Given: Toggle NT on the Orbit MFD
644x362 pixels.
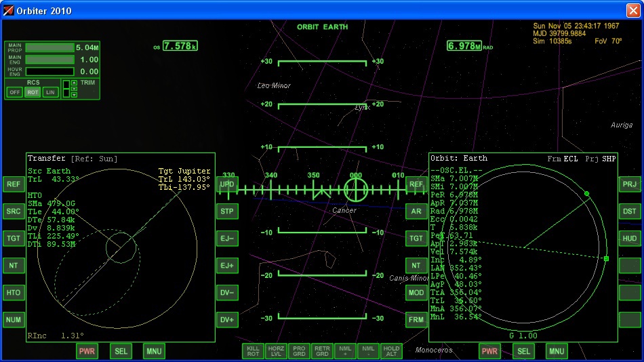Looking at the screenshot, I should [416, 266].
